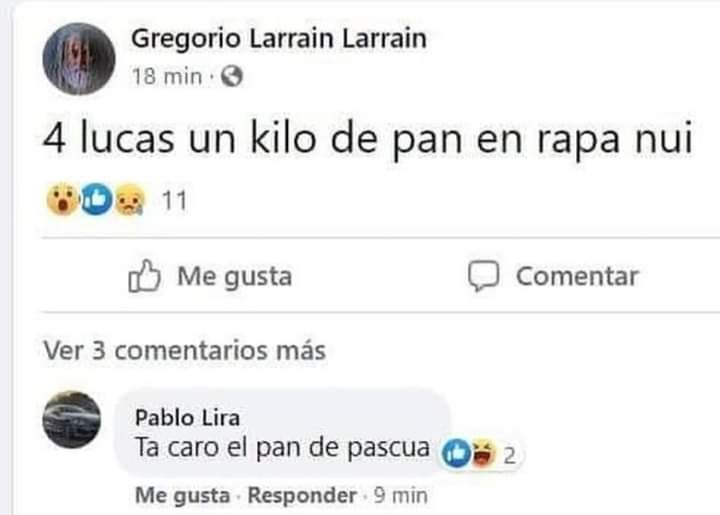Like Pablo Lira's comment via Me gusta

tap(183, 496)
